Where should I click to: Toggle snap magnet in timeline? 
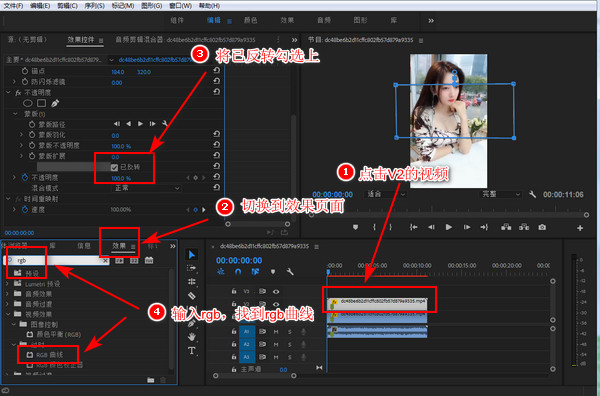coord(238,272)
